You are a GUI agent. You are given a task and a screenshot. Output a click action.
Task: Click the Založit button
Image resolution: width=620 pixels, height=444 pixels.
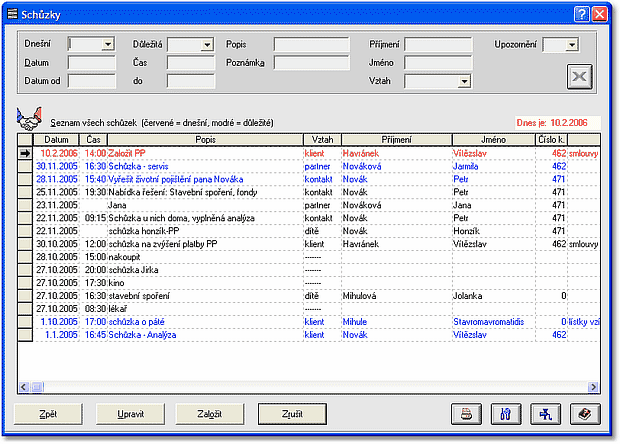tap(211, 413)
